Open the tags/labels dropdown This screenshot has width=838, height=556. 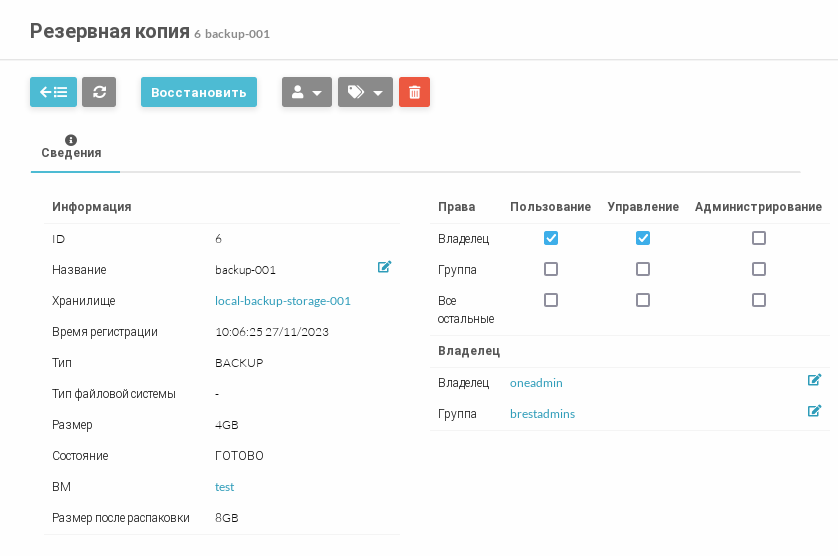(365, 92)
